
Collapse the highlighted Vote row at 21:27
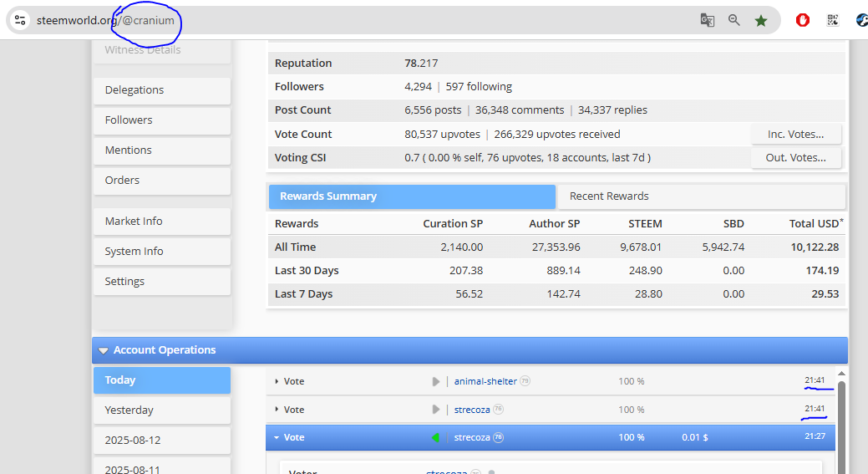pos(277,437)
